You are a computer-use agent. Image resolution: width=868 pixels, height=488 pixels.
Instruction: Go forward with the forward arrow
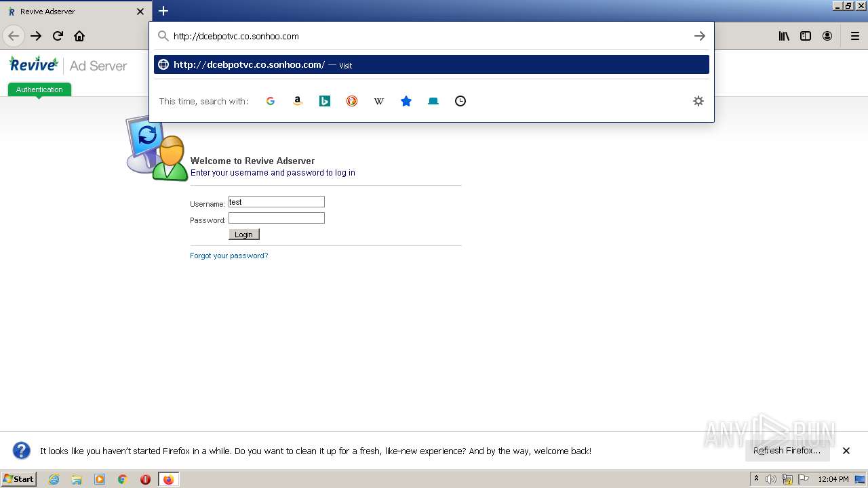[36, 36]
